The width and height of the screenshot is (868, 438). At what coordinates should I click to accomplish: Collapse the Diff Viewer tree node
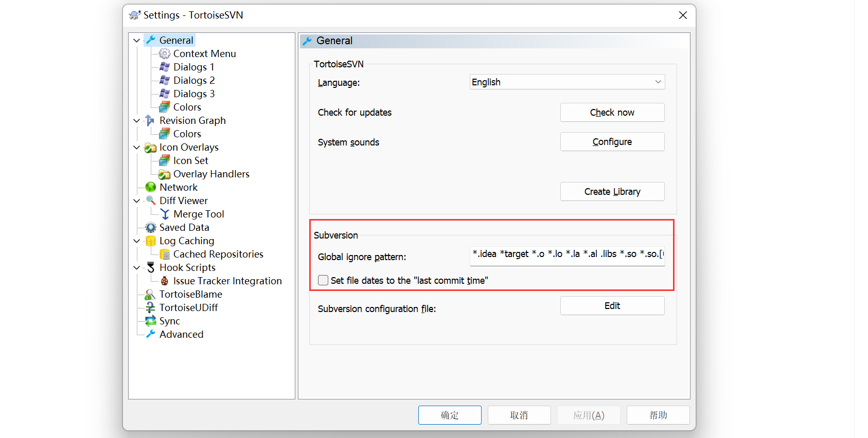[136, 200]
